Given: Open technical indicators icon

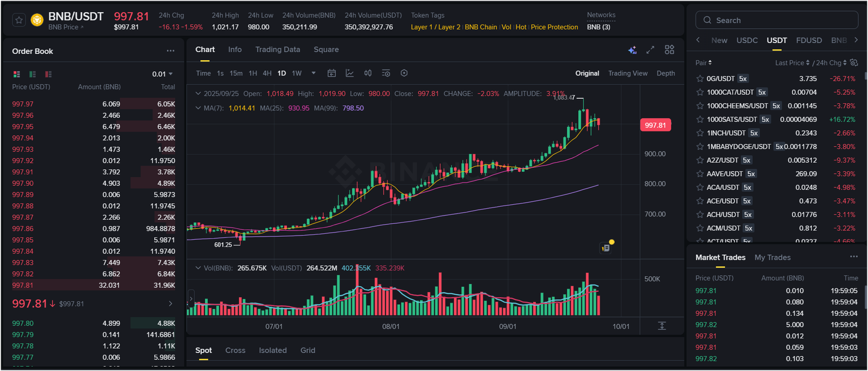Looking at the screenshot, I should 349,73.
